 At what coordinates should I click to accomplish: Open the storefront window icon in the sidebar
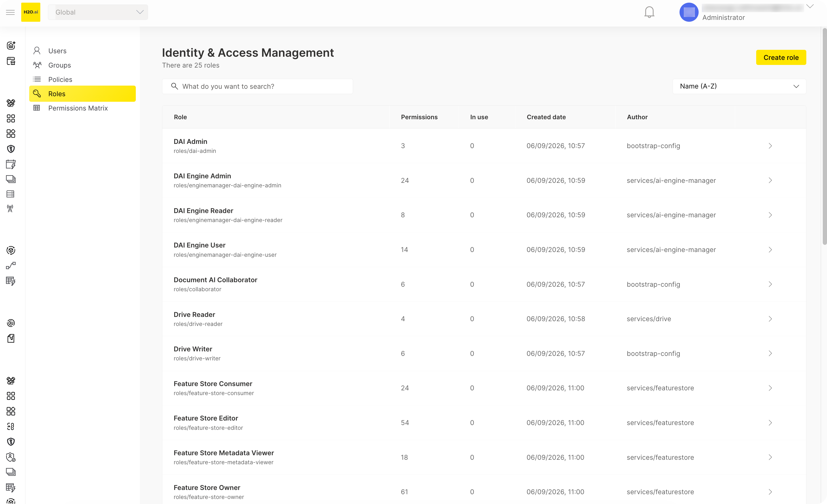point(11,61)
